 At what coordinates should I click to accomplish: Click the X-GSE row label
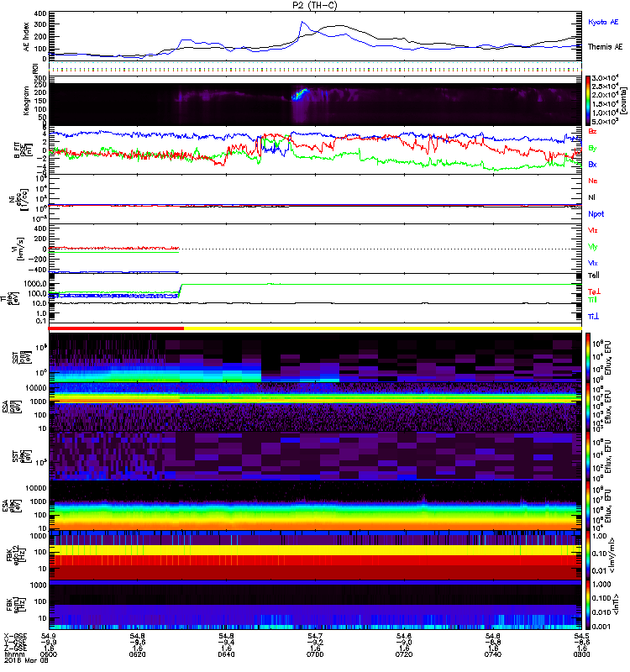click(x=15, y=636)
